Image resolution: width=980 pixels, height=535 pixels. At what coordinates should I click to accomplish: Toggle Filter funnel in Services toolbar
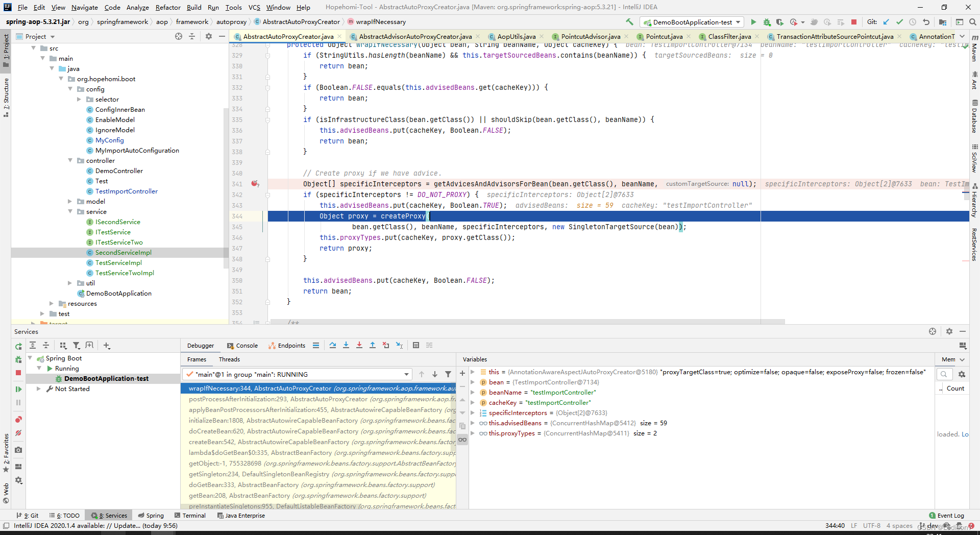[x=77, y=346]
